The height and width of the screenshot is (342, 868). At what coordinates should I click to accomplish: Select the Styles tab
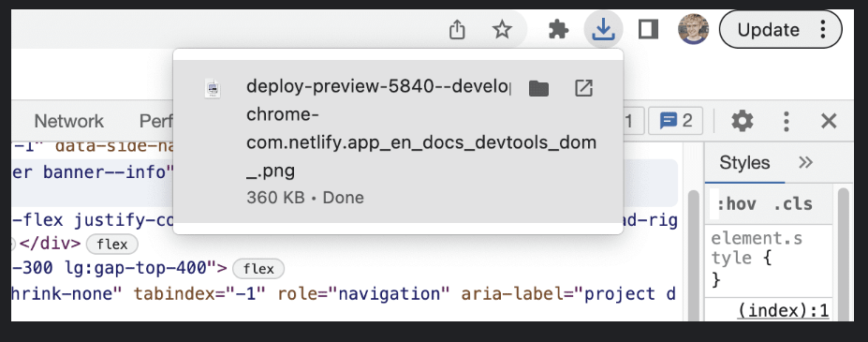point(744,162)
